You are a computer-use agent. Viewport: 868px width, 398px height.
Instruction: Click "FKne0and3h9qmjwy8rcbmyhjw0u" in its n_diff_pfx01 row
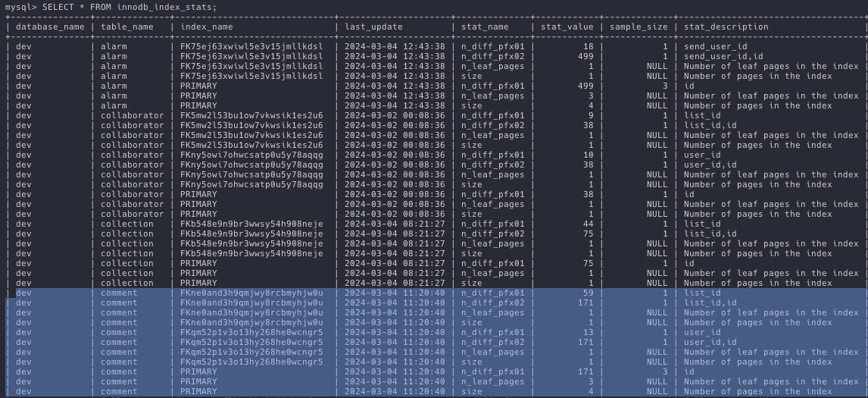click(251, 293)
